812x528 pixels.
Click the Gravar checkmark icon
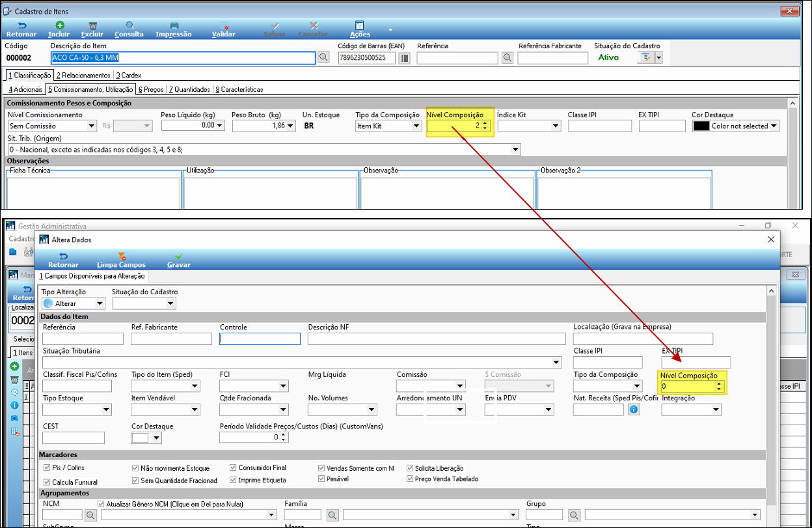click(x=179, y=257)
